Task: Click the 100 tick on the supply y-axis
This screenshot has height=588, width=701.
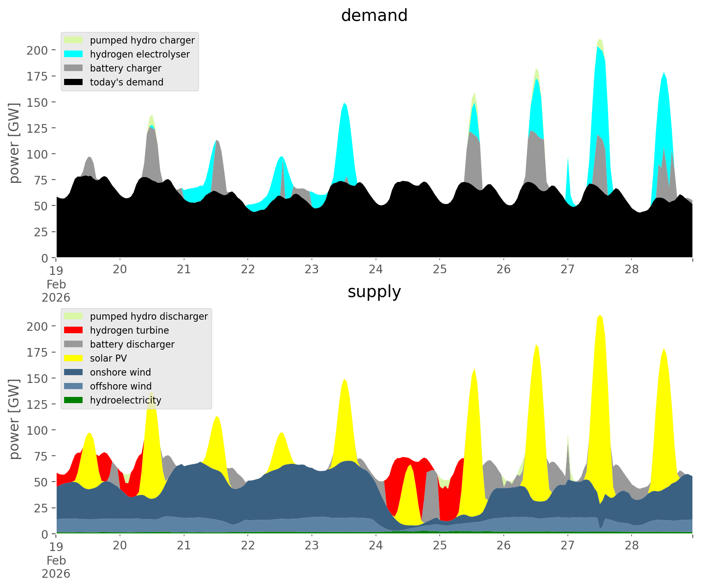Action: point(37,430)
